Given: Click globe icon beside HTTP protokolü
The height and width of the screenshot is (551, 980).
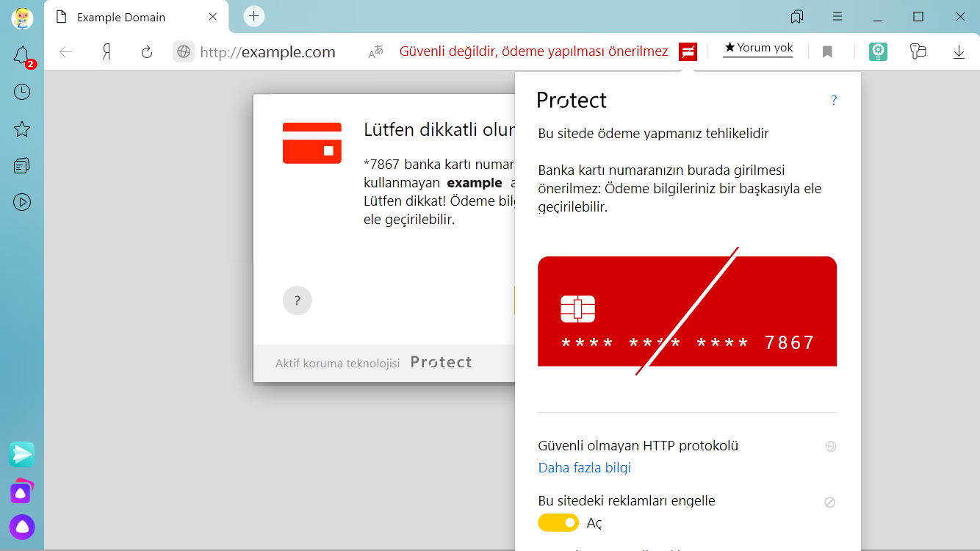Looking at the screenshot, I should pos(831,446).
